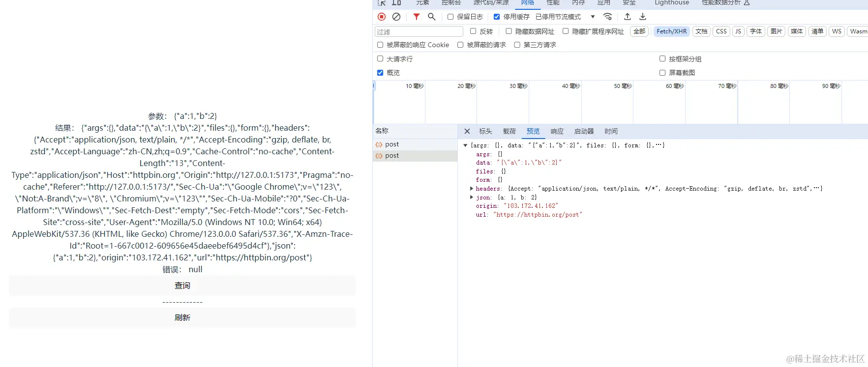Select the CSS filter type
The width and height of the screenshot is (868, 367).
pos(721,31)
